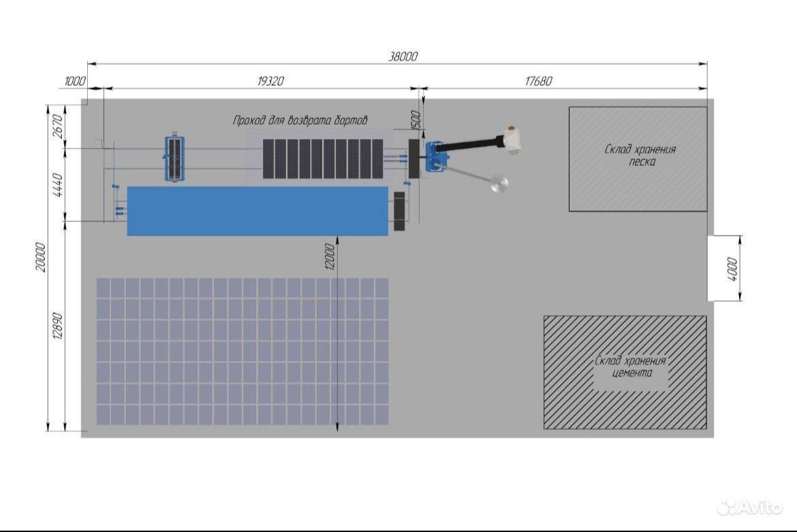Click the 38000 overall width dimension

(402, 57)
